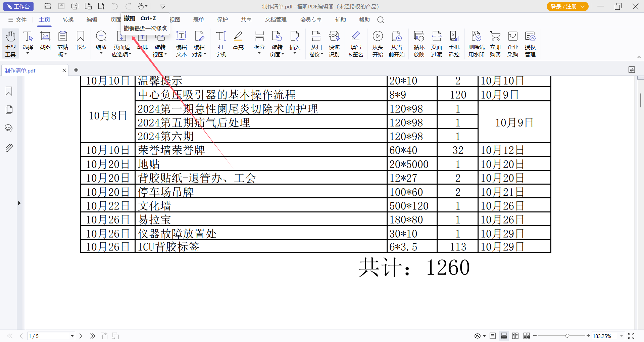Image resolution: width=644 pixels, height=342 pixels.
Task: Toggle fullscreen mode in status bar
Action: pyautogui.click(x=631, y=336)
